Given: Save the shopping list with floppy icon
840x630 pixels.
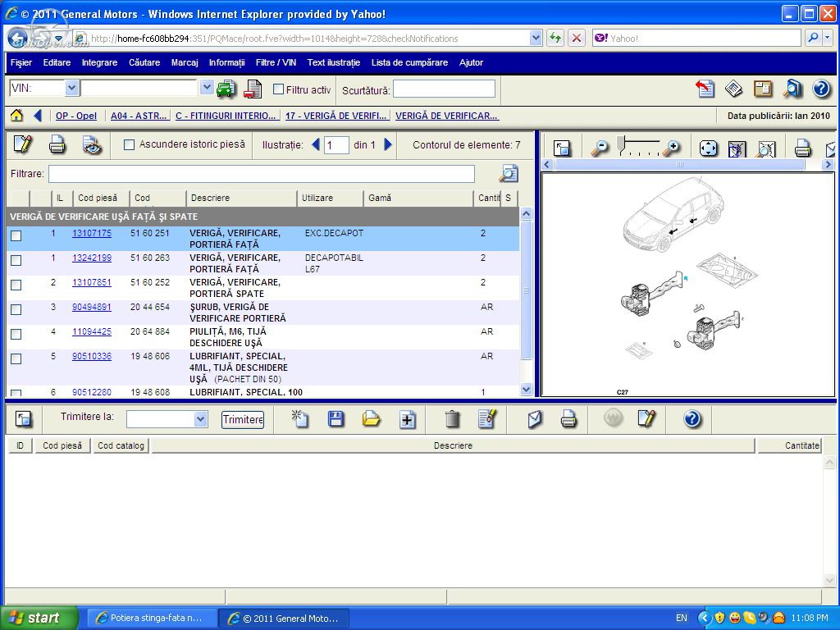Looking at the screenshot, I should [336, 419].
